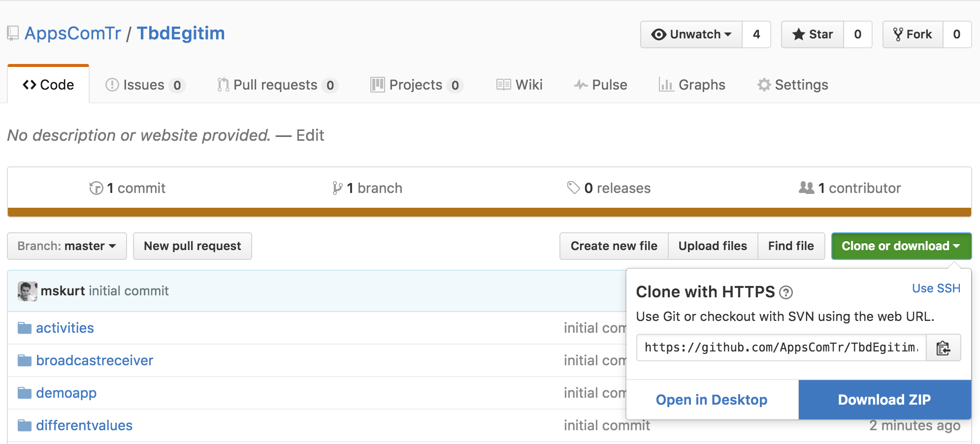The width and height of the screenshot is (980, 444).
Task: Open the broadcastreceiver folder name
Action: point(95,361)
